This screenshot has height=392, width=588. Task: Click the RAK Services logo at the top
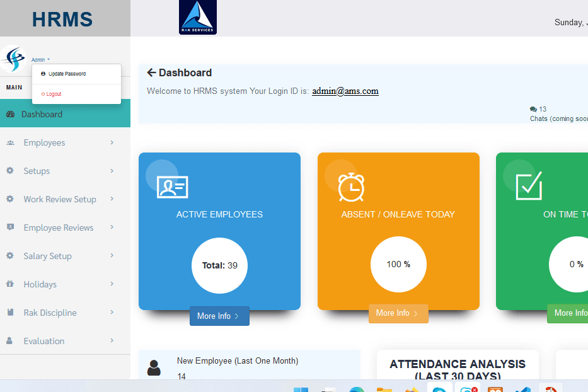click(197, 17)
